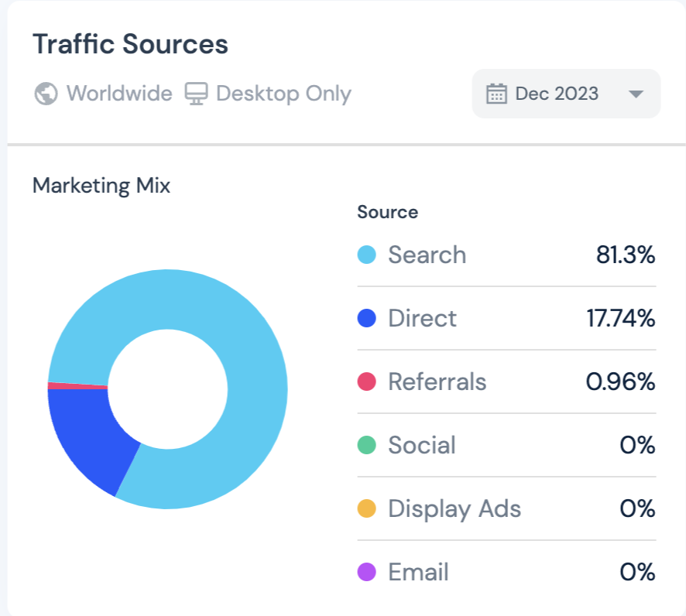Click the purple Email legend dot
The height and width of the screenshot is (616, 686).
pyautogui.click(x=367, y=572)
